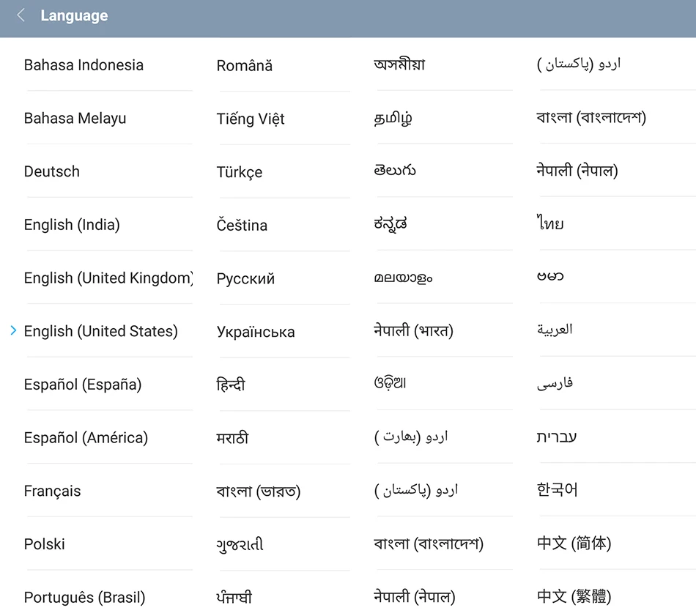Select Português (Brasil)
The height and width of the screenshot is (616, 696).
point(85,598)
